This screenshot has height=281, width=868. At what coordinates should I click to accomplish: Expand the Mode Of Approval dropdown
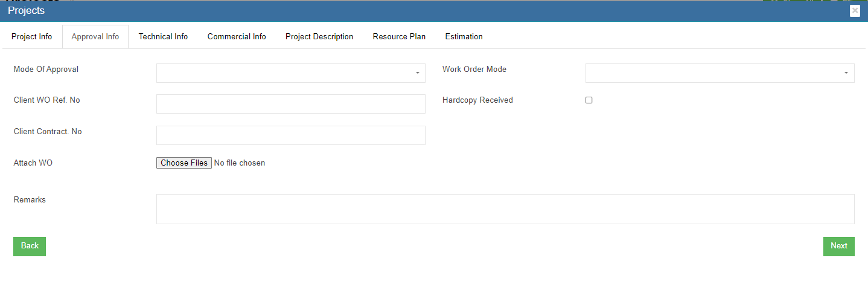[x=290, y=73]
